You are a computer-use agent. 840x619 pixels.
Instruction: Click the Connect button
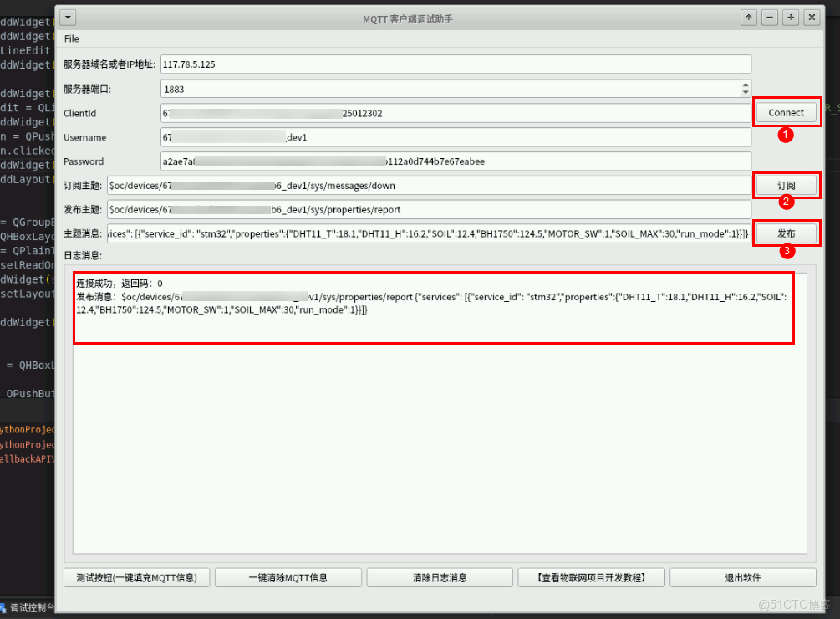click(786, 111)
